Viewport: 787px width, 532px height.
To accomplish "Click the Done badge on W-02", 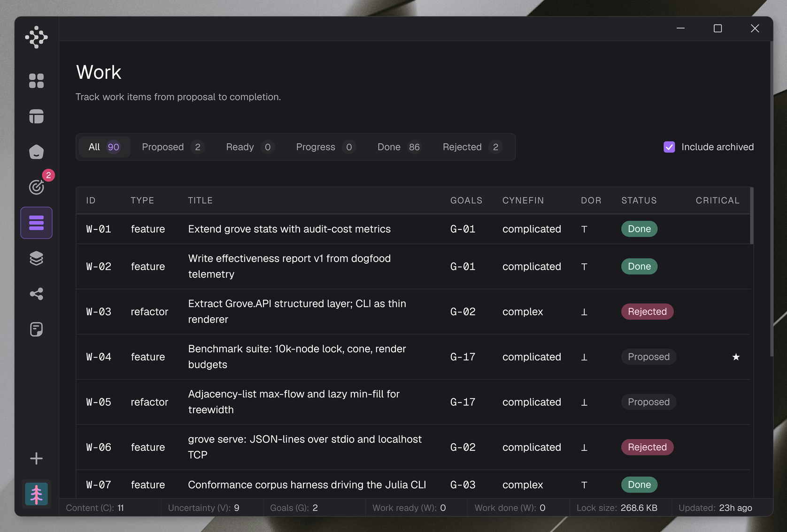I will (x=639, y=266).
